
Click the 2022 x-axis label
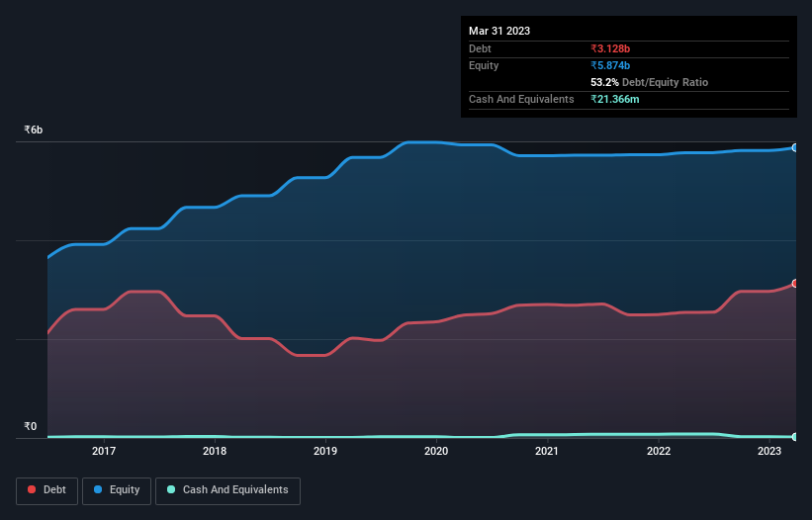click(659, 451)
